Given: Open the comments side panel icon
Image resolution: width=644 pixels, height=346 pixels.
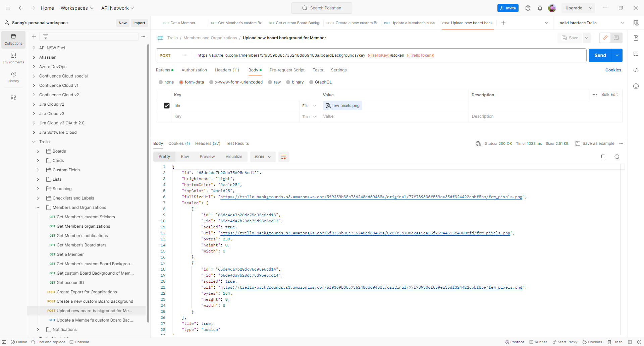Looking at the screenshot, I should pyautogui.click(x=636, y=54).
